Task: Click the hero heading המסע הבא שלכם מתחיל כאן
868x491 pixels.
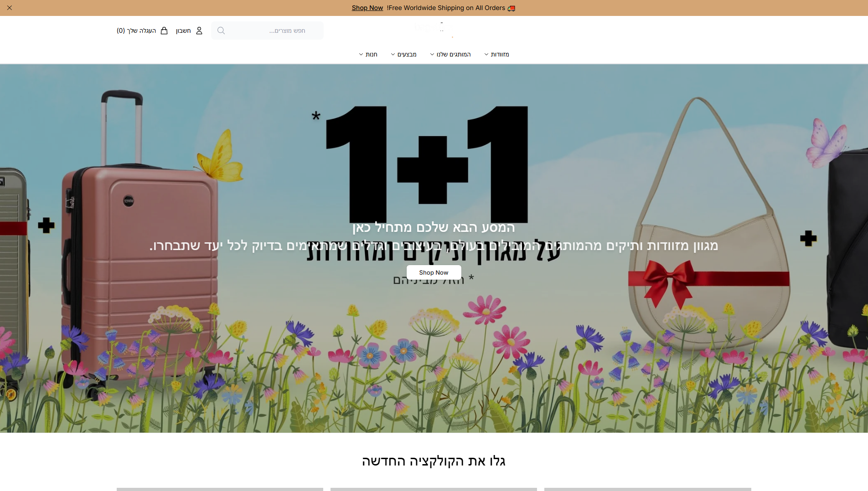Action: click(434, 227)
